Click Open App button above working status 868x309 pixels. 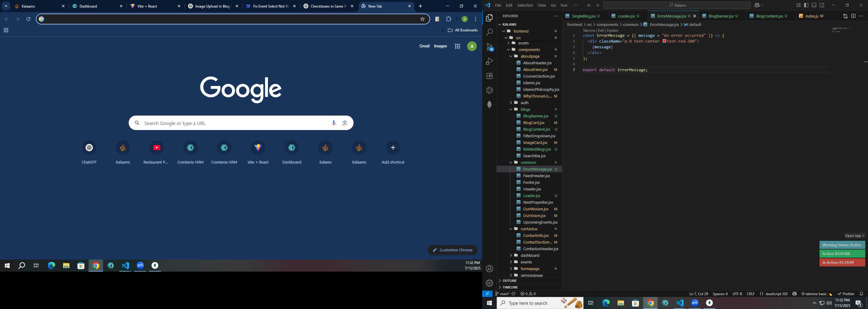[x=854, y=236]
